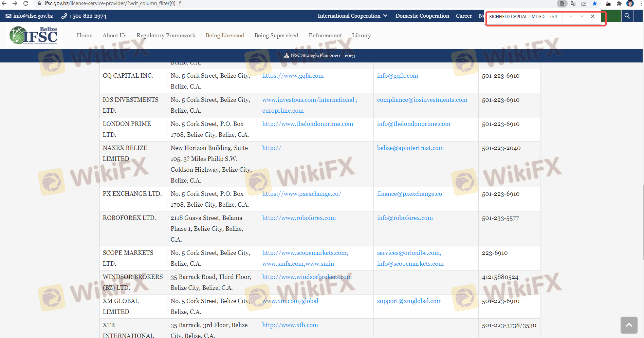This screenshot has width=644, height=338.
Task: Download IFSC Strategic Plan 2020 – 2023
Action: (323, 55)
